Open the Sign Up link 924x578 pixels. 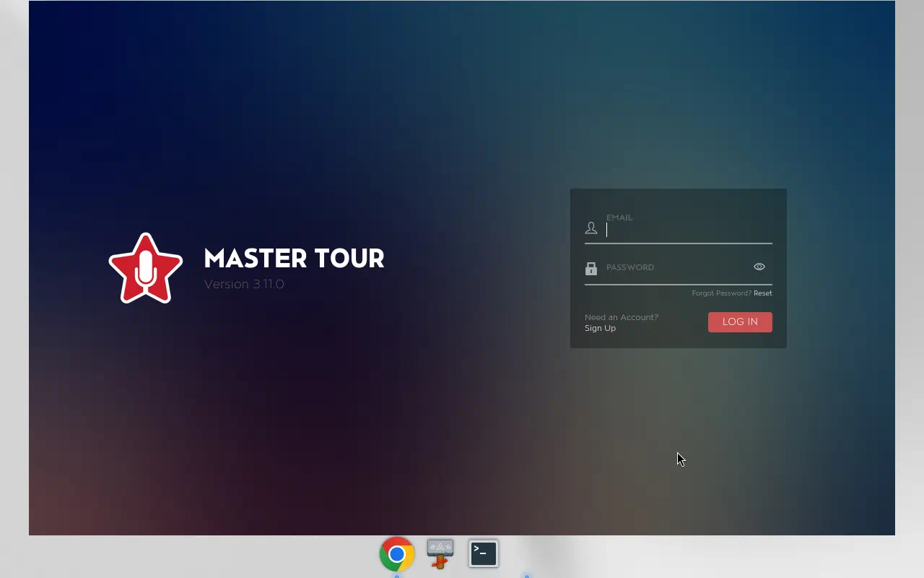(600, 328)
